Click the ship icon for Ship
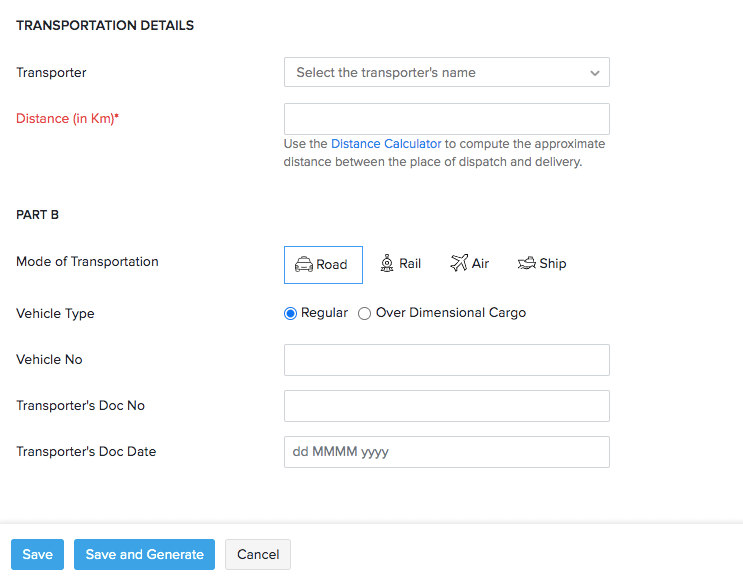This screenshot has width=743, height=583. coord(527,263)
